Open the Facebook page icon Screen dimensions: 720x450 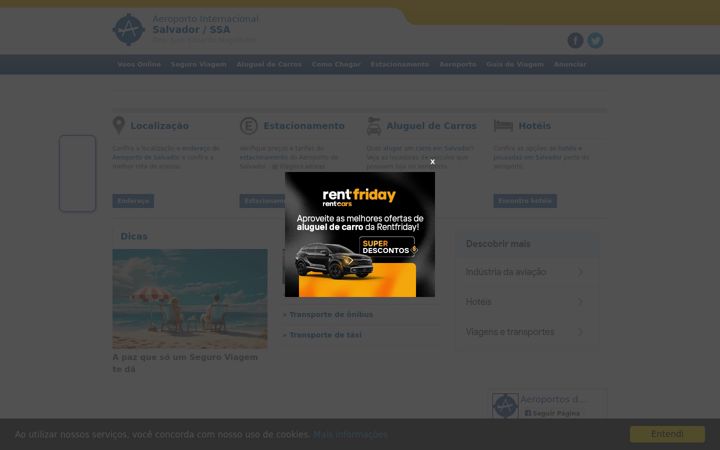click(575, 40)
